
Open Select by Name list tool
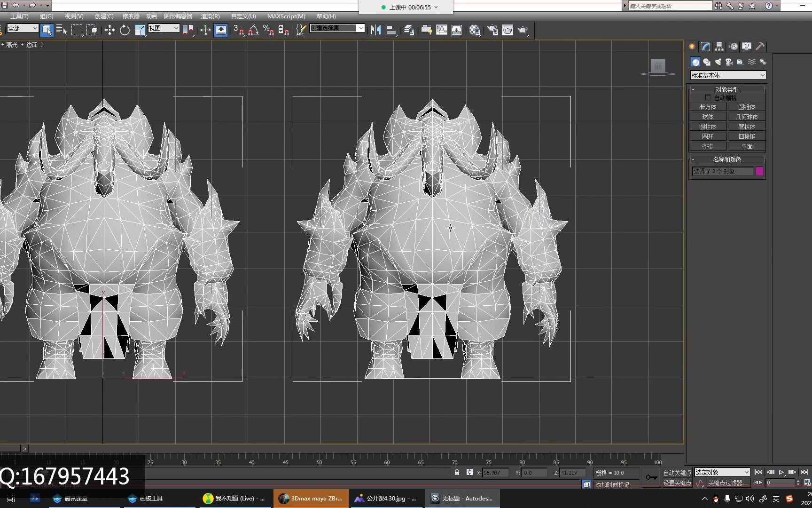coord(62,30)
